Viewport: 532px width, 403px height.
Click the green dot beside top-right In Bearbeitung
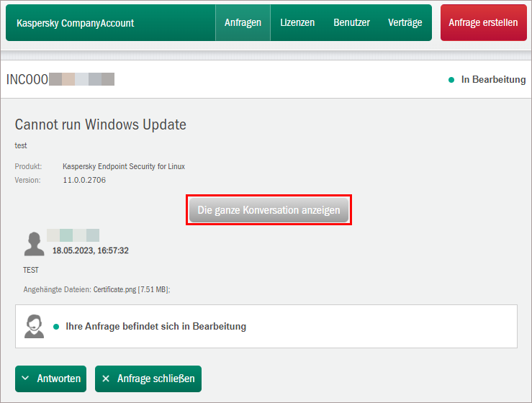pos(451,80)
